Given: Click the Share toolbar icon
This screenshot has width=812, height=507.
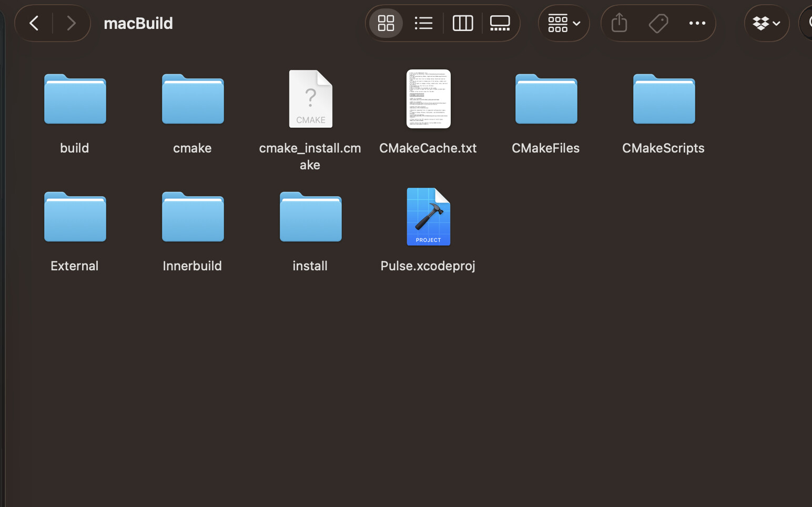Looking at the screenshot, I should [619, 23].
